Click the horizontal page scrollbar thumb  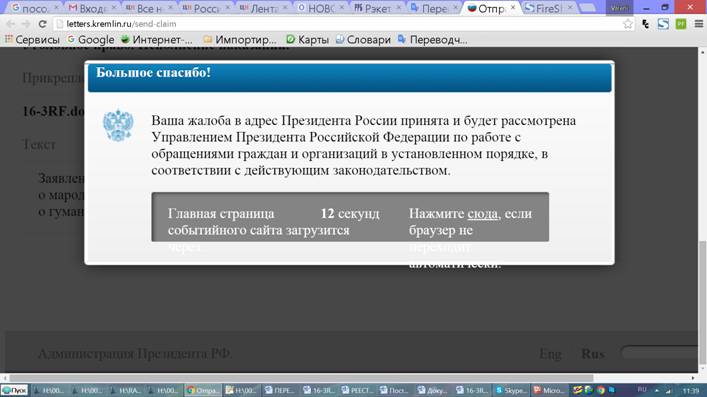pyautogui.click(x=301, y=378)
